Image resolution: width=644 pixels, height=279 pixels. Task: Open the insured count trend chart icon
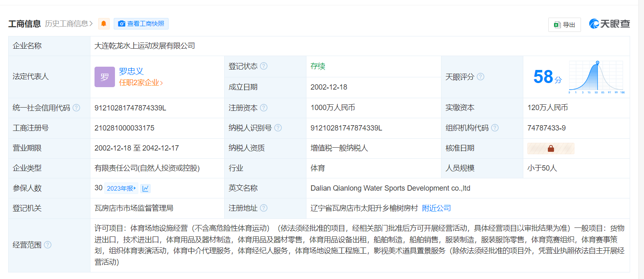(146, 188)
